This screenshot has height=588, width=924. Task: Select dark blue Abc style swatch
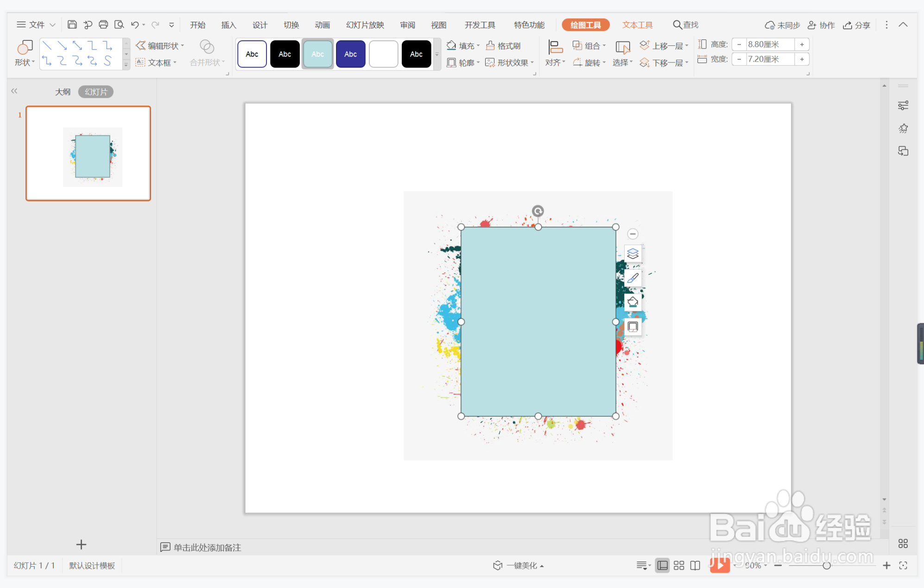tap(350, 54)
